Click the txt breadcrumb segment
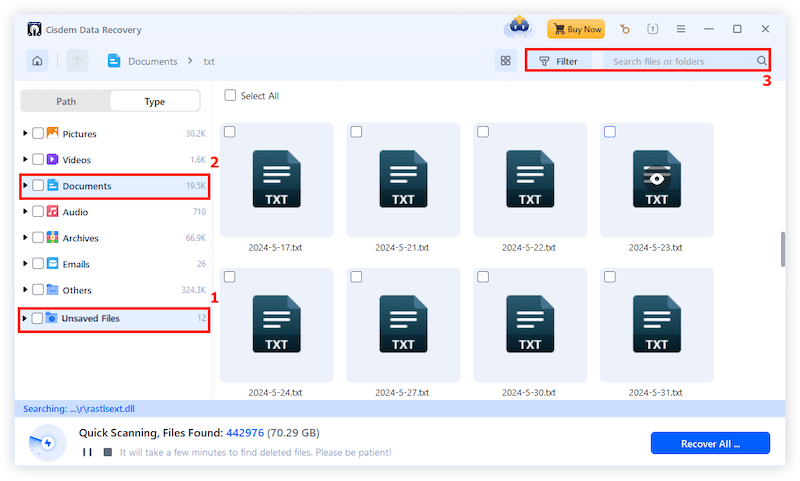Viewport: 800px width, 481px height. (x=209, y=62)
